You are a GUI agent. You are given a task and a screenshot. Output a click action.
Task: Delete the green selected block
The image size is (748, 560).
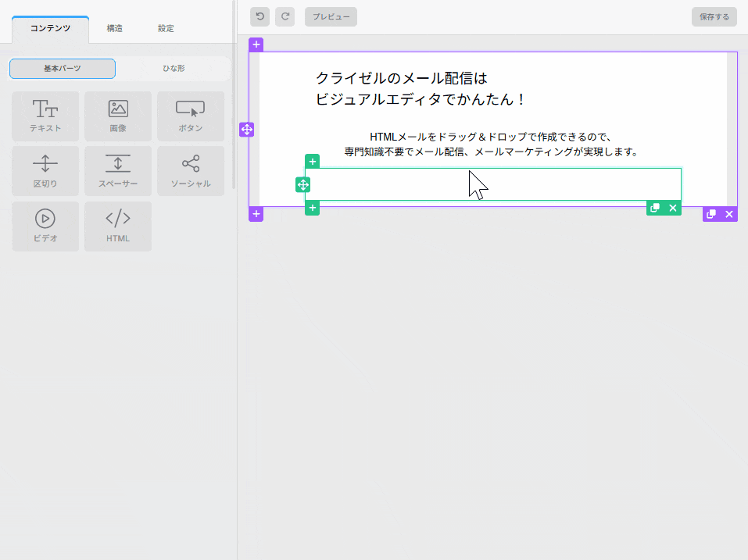[673, 208]
